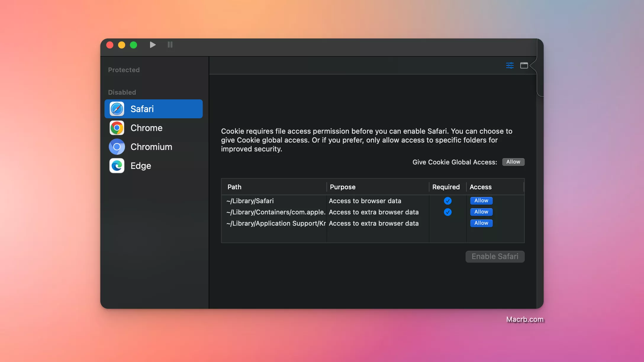Click the pause button in the title bar
This screenshot has height=362, width=644.
click(x=170, y=45)
